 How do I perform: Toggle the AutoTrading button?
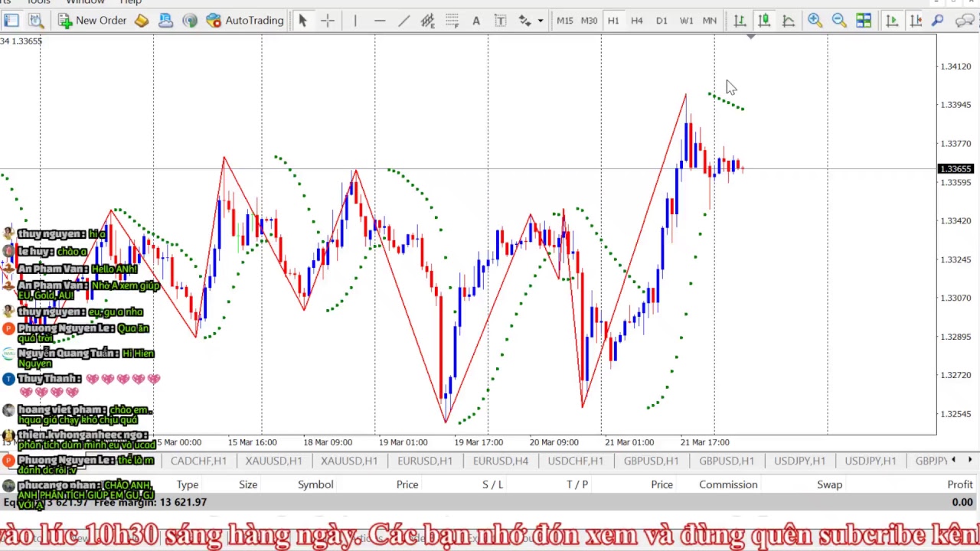[x=245, y=21]
